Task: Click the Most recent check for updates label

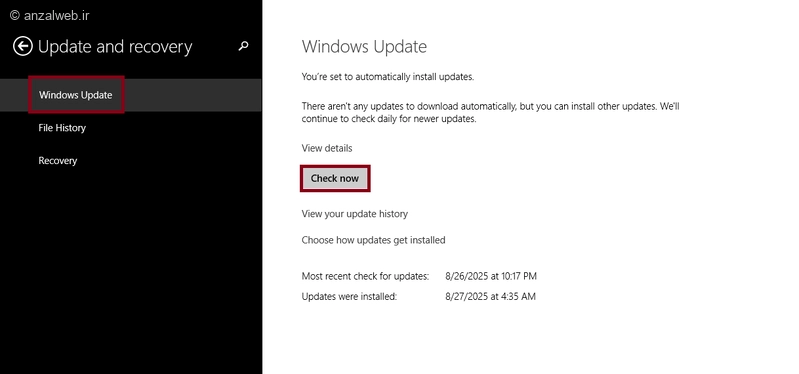Action: tap(365, 276)
